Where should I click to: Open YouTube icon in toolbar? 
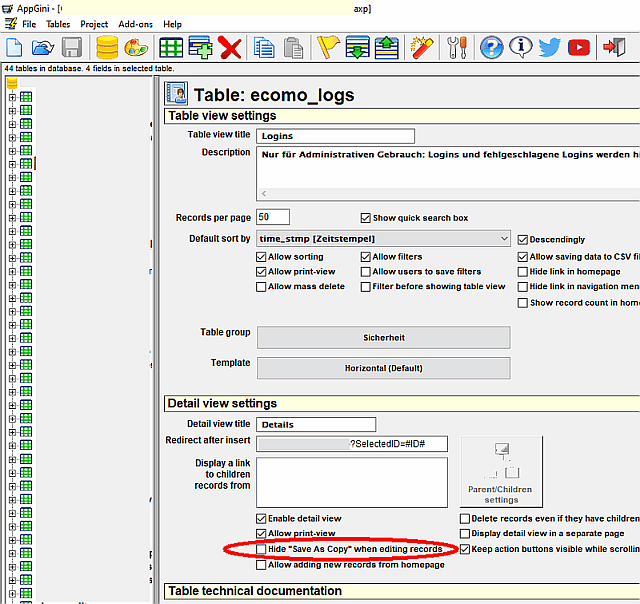(x=579, y=48)
